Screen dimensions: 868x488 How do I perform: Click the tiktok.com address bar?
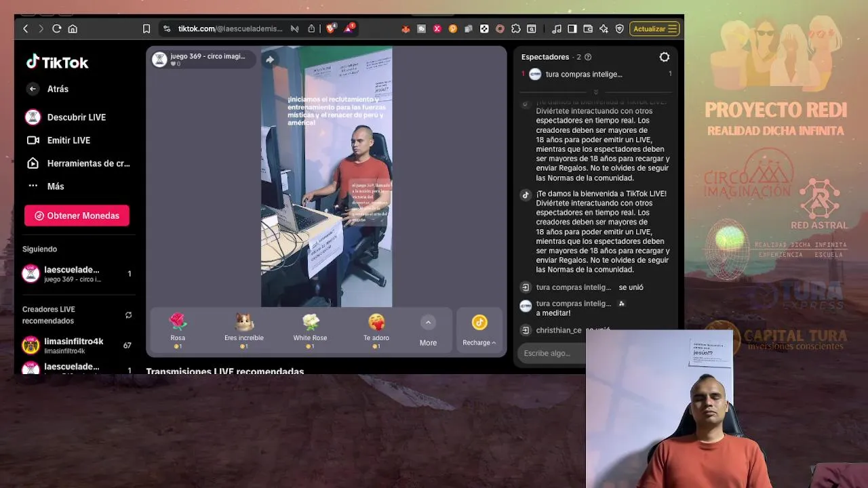click(230, 28)
